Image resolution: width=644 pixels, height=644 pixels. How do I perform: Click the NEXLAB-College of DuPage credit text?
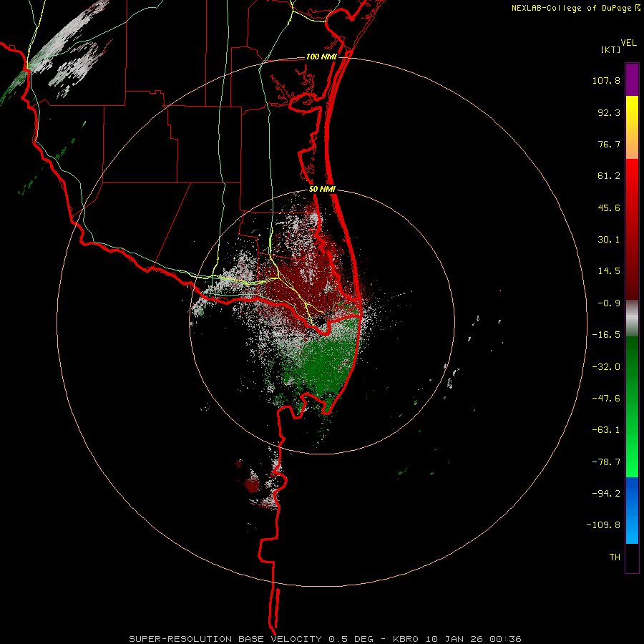[x=575, y=8]
